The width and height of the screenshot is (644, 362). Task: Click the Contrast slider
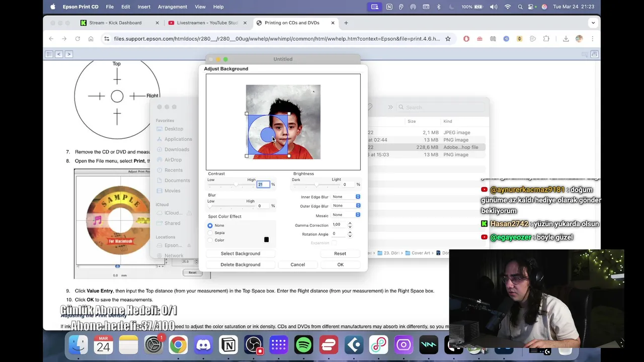231,185
